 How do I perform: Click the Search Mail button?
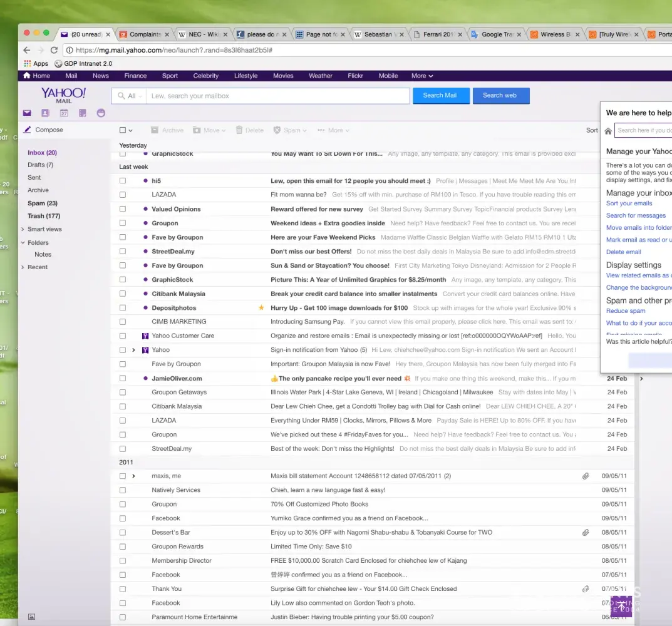(x=440, y=96)
